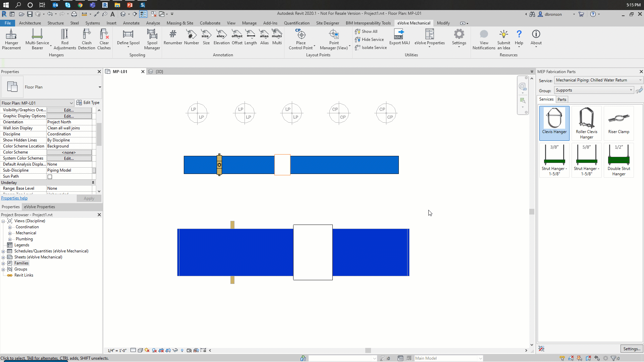Expand the Families tree node
Screen dimensions: 644x362
[3, 263]
